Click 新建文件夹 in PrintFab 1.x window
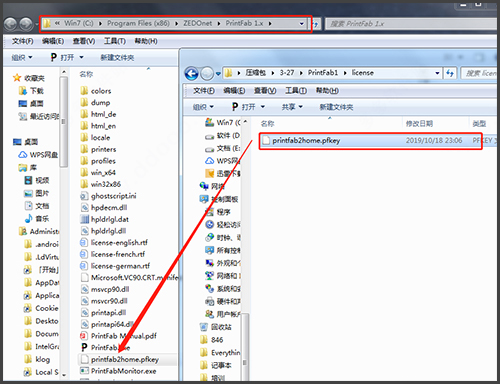The image size is (500, 384). pyautogui.click(x=117, y=58)
